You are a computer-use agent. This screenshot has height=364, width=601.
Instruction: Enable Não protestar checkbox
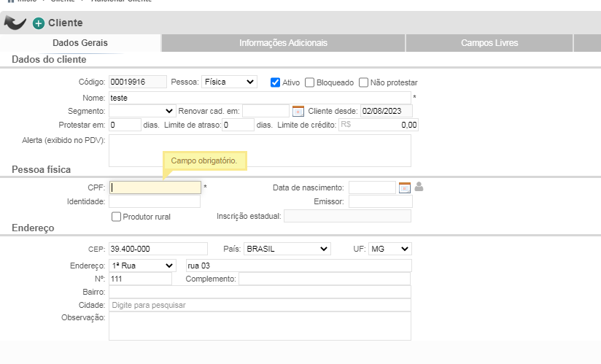coord(363,82)
